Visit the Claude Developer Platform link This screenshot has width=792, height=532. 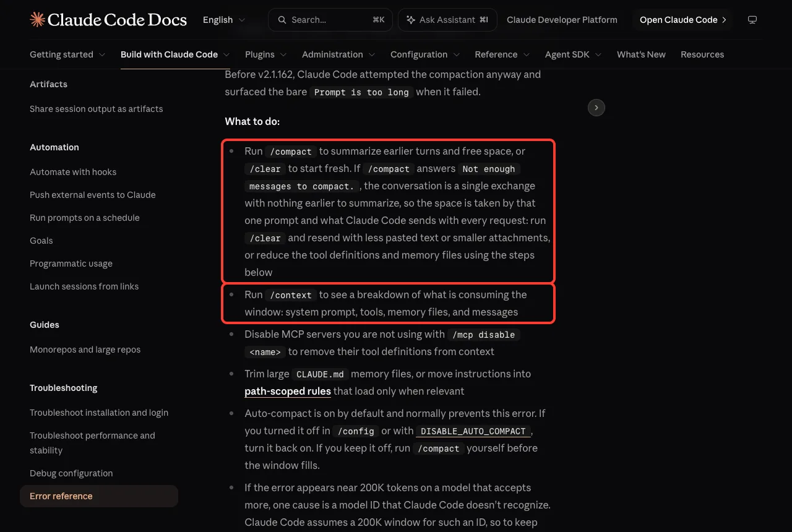[x=562, y=20]
